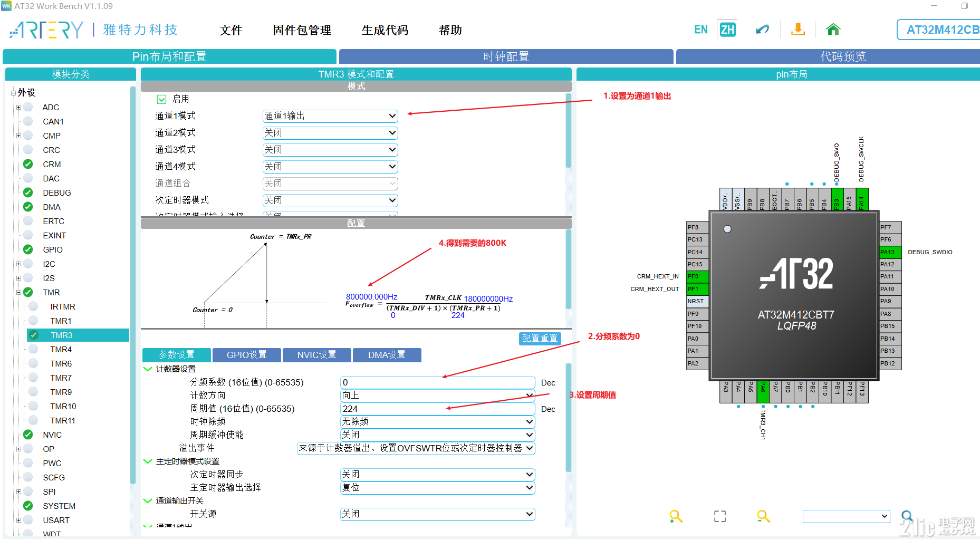The image size is (980, 540).
Task: Open 通道3模式 dropdown
Action: (x=330, y=150)
